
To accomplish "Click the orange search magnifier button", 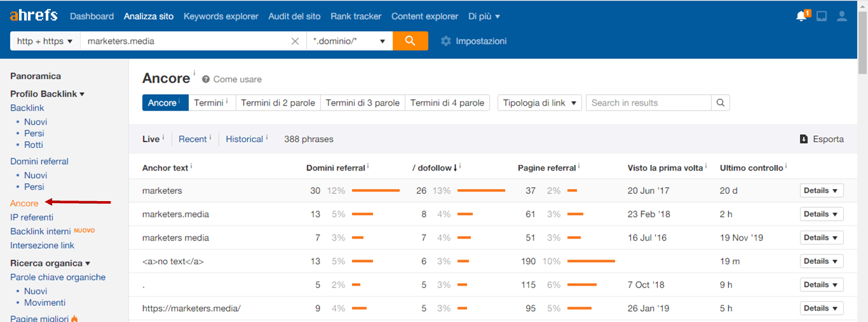I will pos(410,41).
